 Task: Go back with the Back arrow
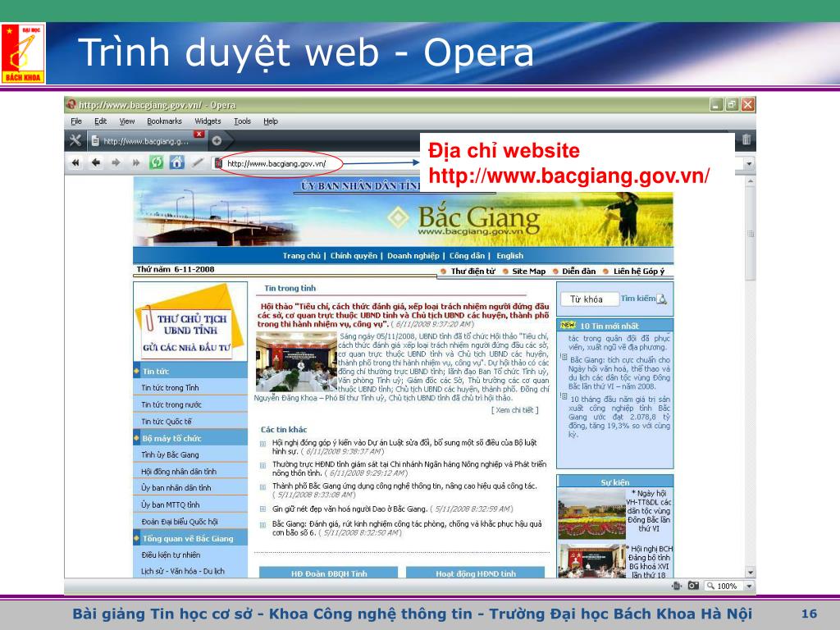tap(96, 162)
